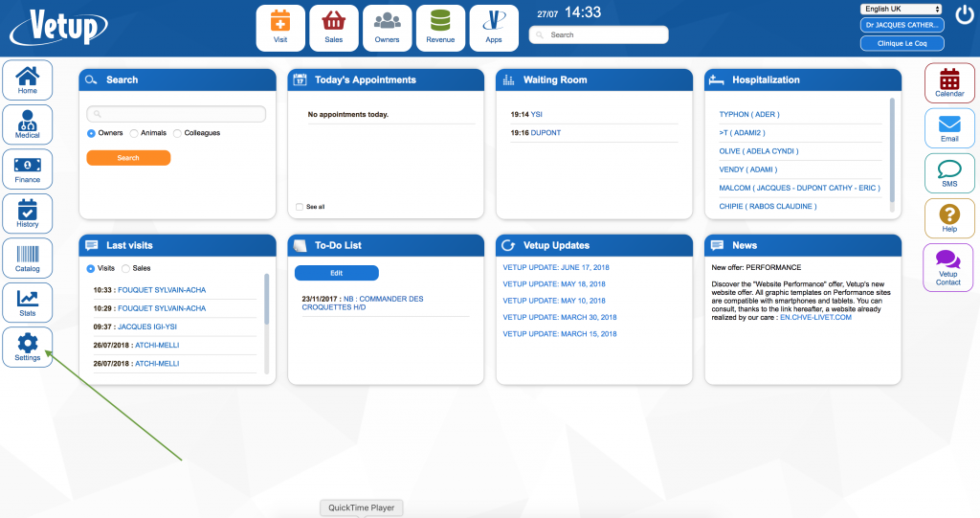Open the Clinique Le Coq clinic selector
980x518 pixels.
pyautogui.click(x=902, y=43)
